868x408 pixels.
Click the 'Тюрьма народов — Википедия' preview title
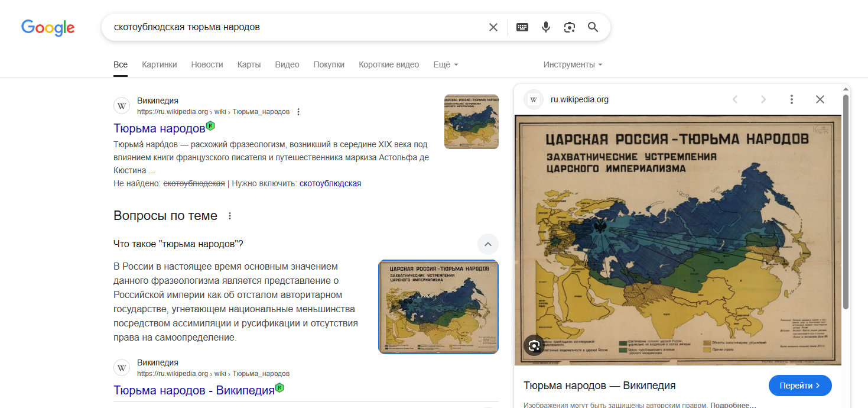[600, 386]
